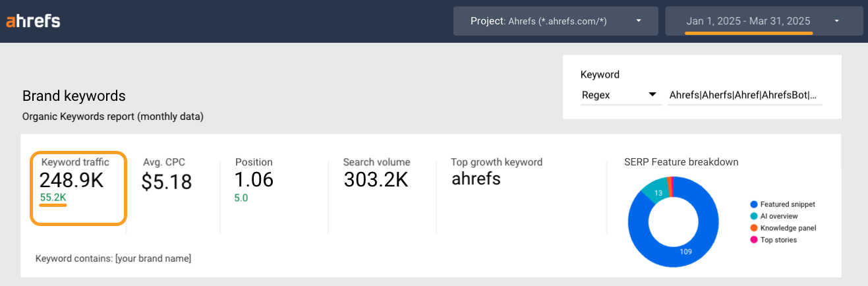Open the date range selector
This screenshot has width=868, height=286.
click(764, 21)
